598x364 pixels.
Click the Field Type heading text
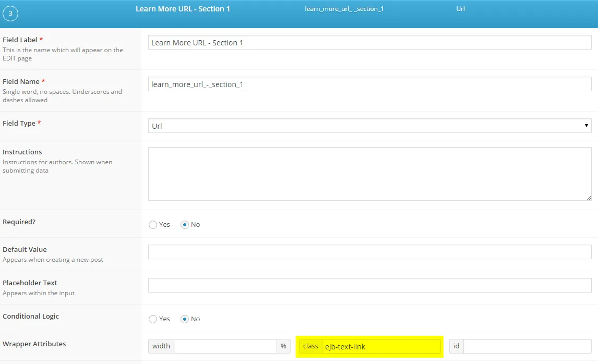coord(19,123)
